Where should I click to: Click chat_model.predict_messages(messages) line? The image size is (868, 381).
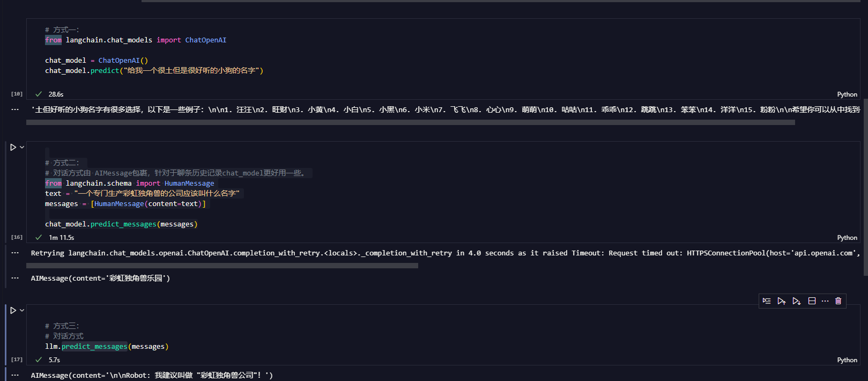121,224
